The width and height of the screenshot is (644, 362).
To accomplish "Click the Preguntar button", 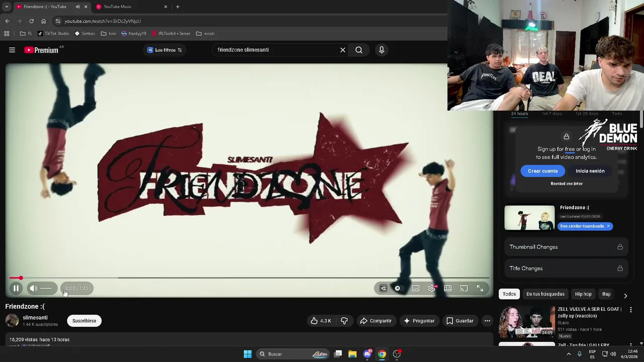I will click(x=419, y=321).
